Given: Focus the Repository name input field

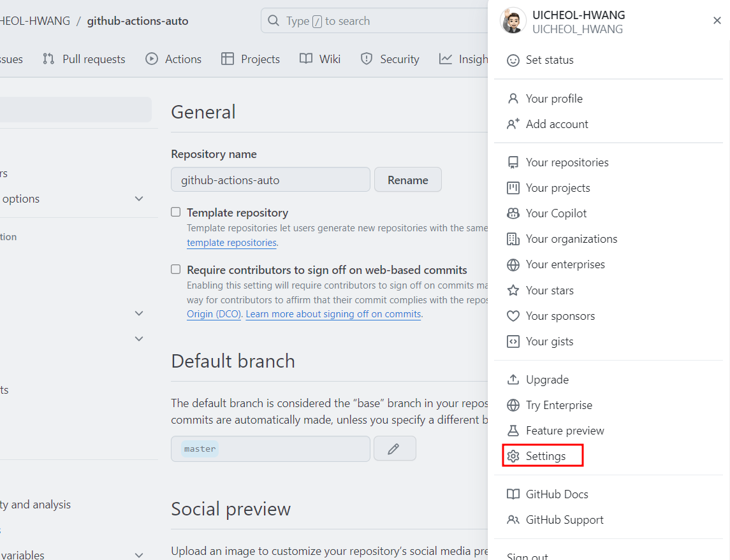Looking at the screenshot, I should [x=270, y=180].
